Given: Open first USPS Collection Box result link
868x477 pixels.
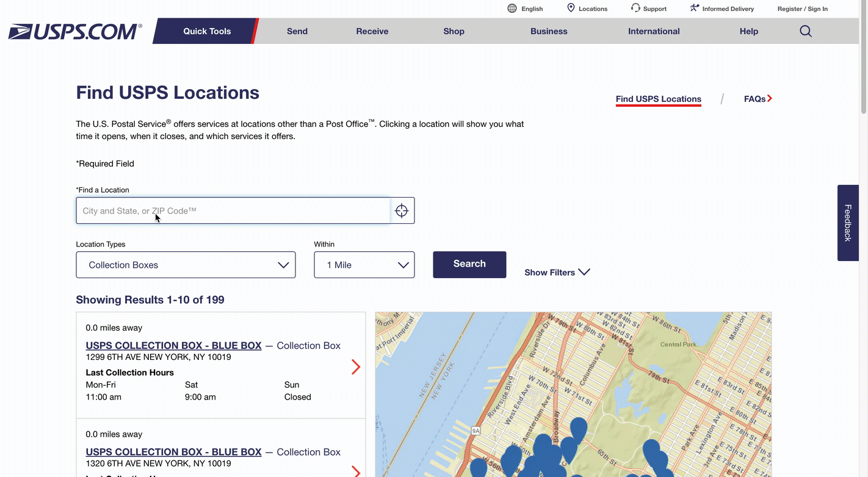Looking at the screenshot, I should 173,345.
